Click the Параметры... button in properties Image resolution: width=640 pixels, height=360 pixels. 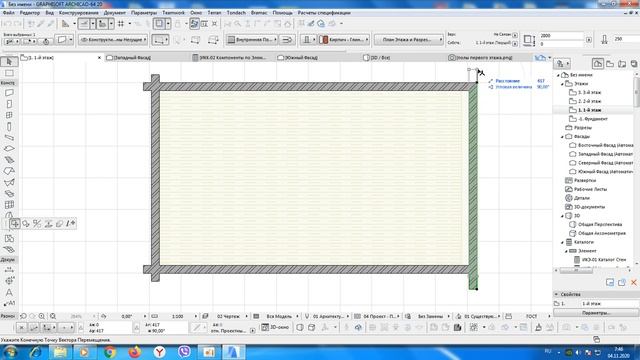point(596,313)
